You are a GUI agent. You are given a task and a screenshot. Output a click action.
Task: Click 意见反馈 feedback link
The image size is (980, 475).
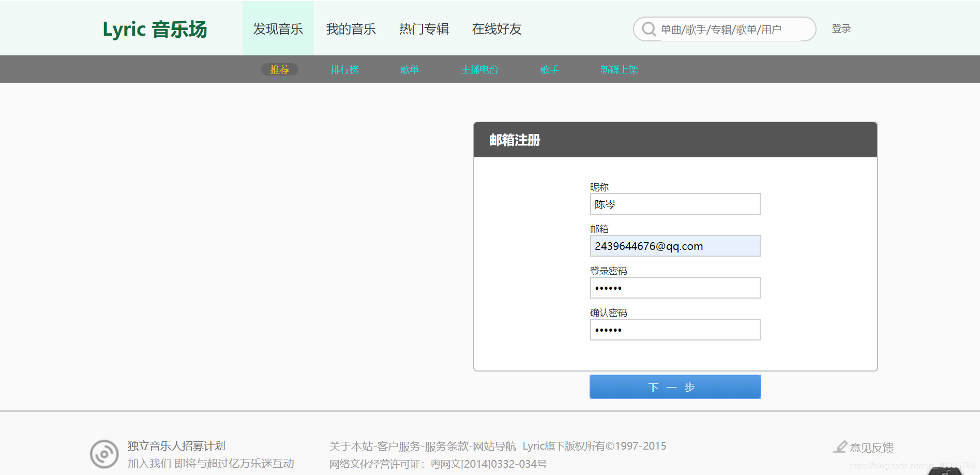[872, 448]
